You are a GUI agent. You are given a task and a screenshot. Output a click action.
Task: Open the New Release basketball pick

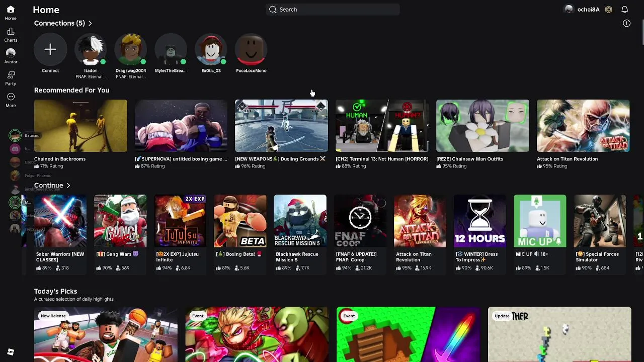click(x=106, y=334)
